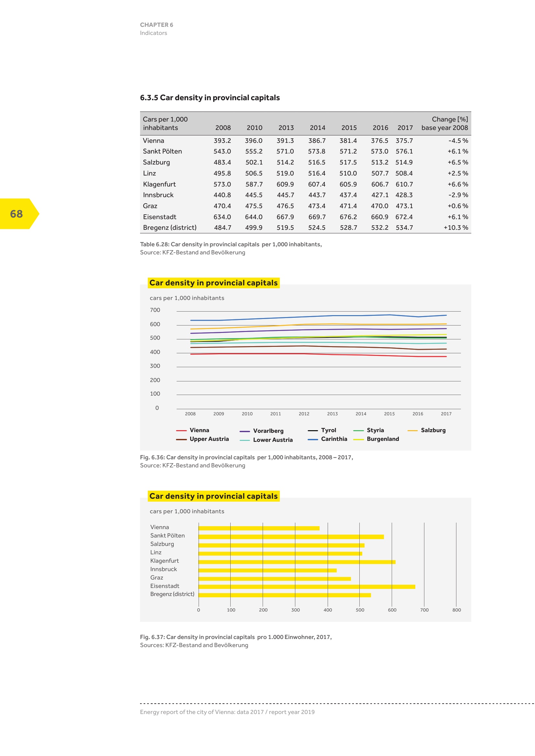Click the Bregenz +10.3 % change cell
The image size is (535, 756).
456,228
